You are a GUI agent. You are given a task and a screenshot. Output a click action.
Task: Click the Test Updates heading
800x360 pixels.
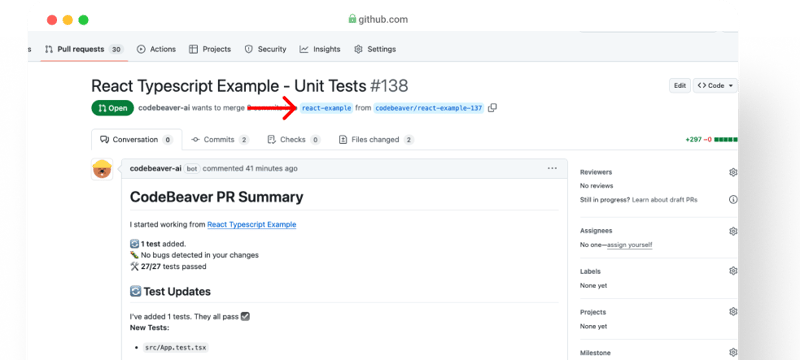pos(177,292)
